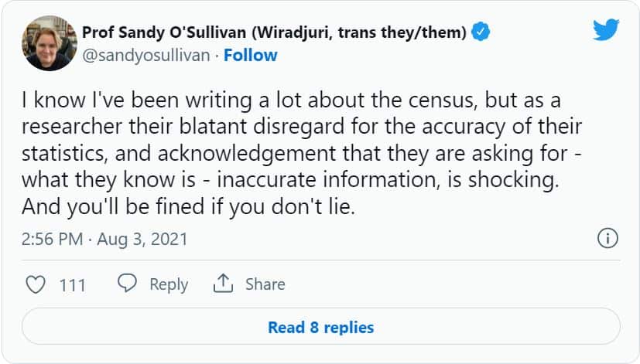The width and height of the screenshot is (640, 364).
Task: Open the @sandyosullivan handle link
Action: (x=146, y=55)
